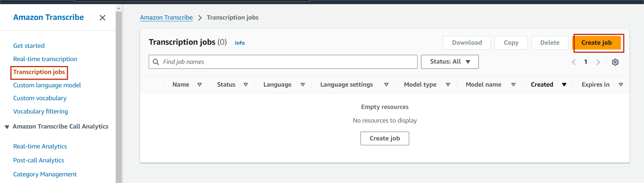Click the Name column header
This screenshot has width=644, height=183.
point(181,85)
